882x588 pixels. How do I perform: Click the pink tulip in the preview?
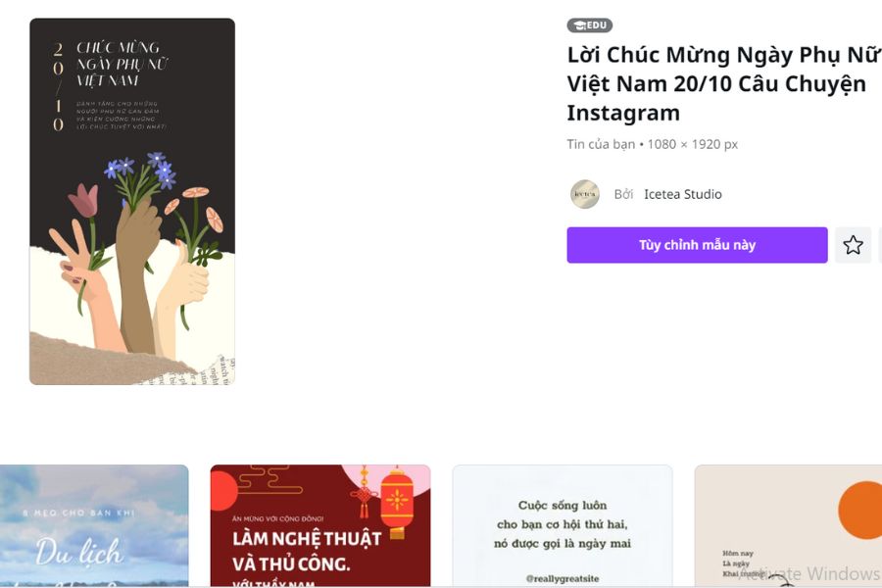[x=83, y=200]
